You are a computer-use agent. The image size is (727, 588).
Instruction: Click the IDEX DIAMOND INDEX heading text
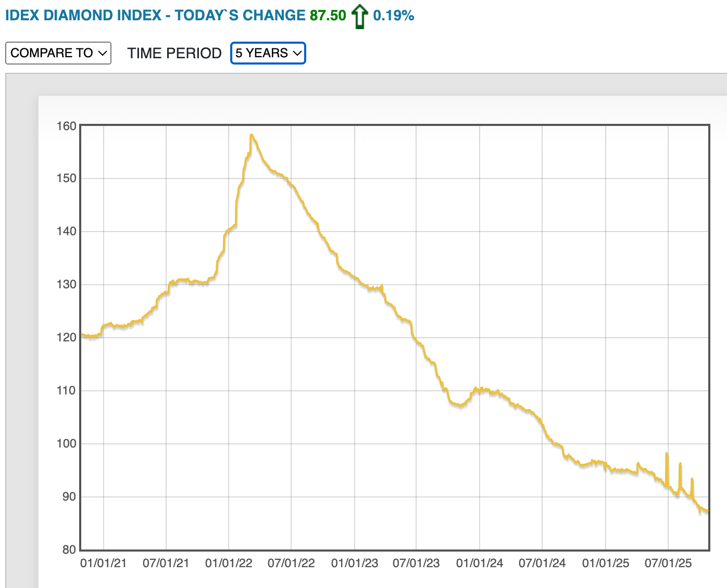coord(83,16)
